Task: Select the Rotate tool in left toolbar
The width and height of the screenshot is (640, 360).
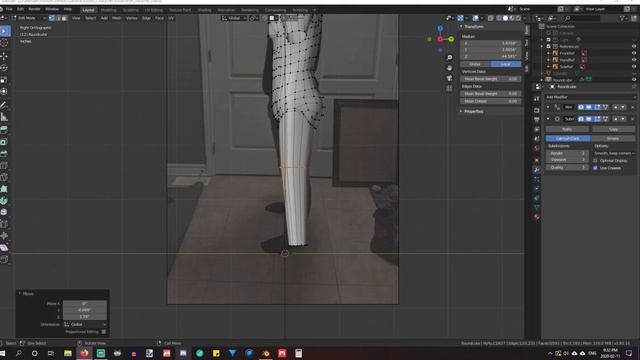Action: 4,68
